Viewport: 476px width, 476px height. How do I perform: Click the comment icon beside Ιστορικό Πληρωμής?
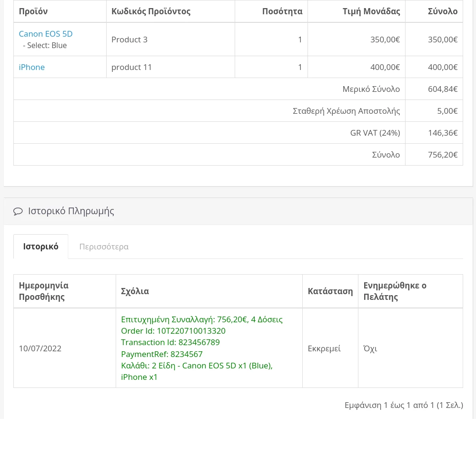[18, 211]
